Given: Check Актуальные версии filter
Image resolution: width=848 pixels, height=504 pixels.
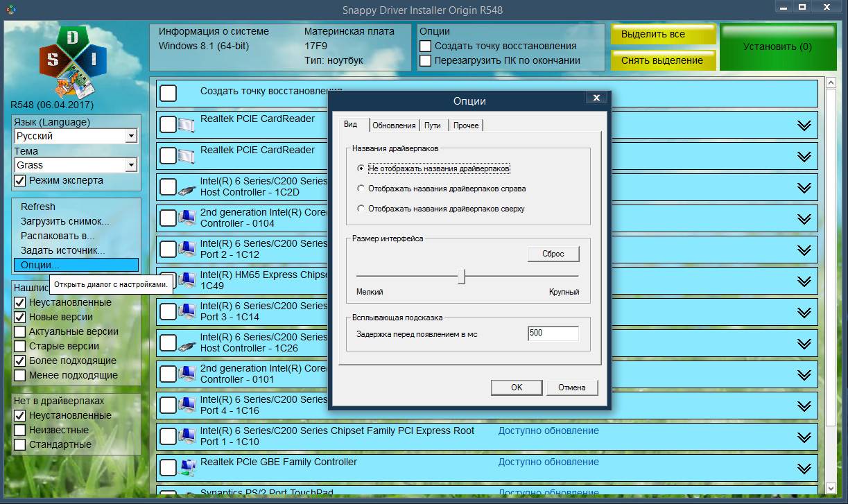Looking at the screenshot, I should (x=20, y=331).
